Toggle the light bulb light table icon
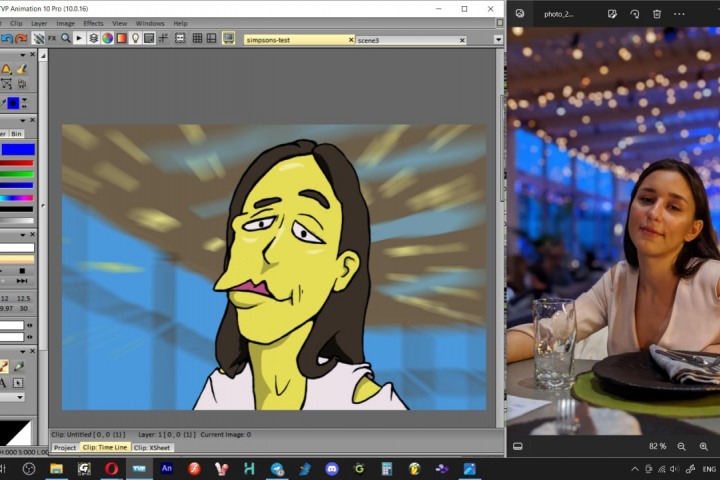 pos(135,38)
